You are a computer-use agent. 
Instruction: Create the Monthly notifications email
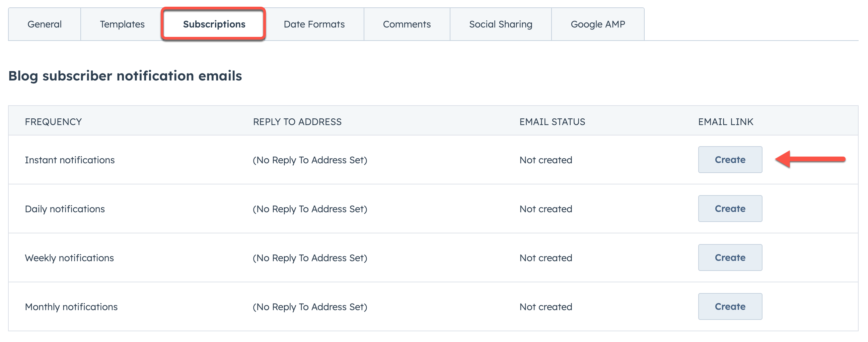[730, 306]
